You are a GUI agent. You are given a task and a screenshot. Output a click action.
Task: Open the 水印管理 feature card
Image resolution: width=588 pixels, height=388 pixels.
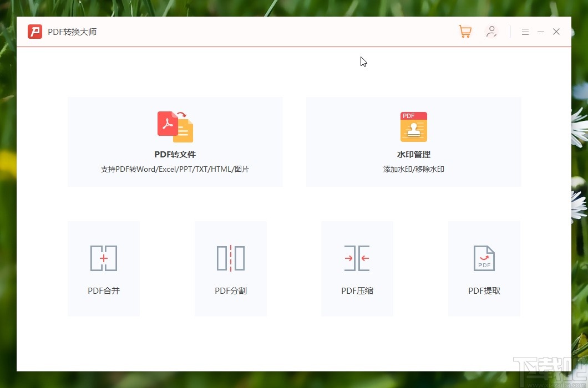pyautogui.click(x=413, y=141)
